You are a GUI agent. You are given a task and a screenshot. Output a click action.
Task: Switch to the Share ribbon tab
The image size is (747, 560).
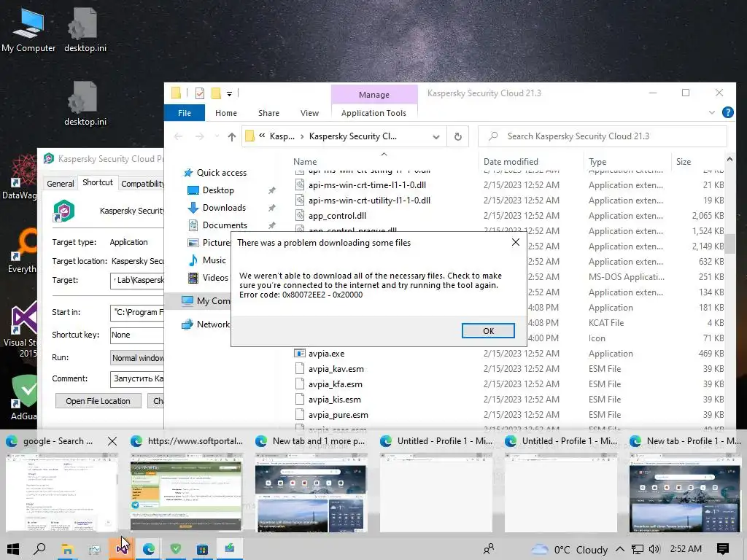pyautogui.click(x=268, y=113)
